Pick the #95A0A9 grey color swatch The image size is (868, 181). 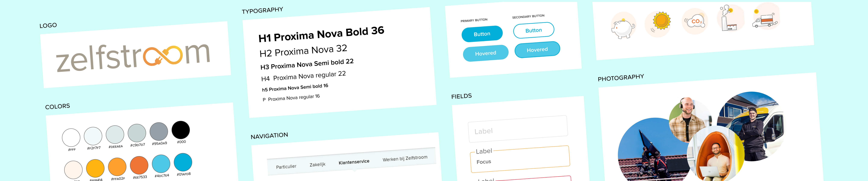click(159, 132)
